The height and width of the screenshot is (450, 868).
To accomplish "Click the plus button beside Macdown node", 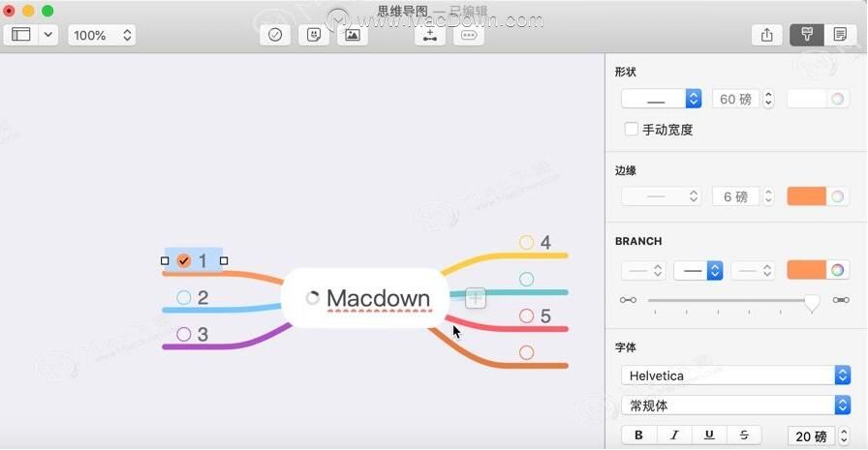I will coord(475,297).
